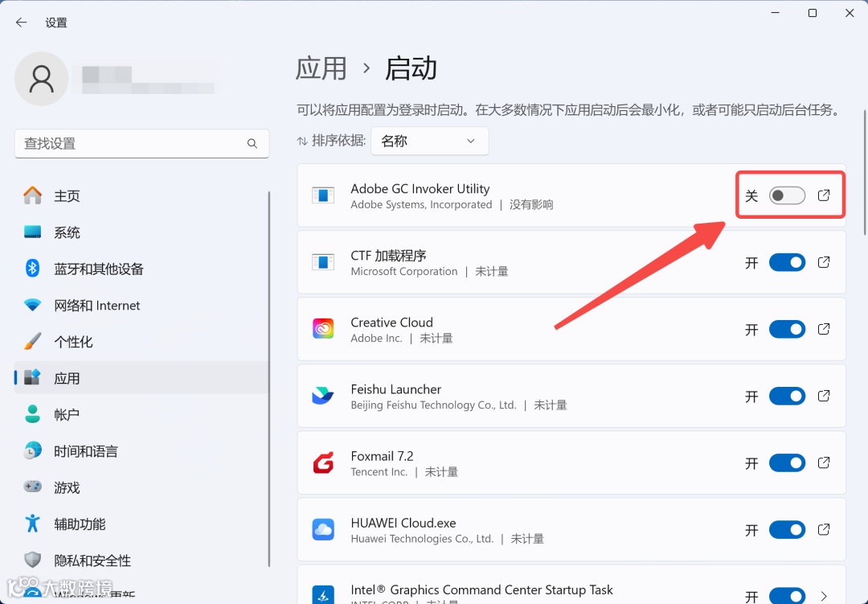Open 帐户 settings category

(x=141, y=414)
